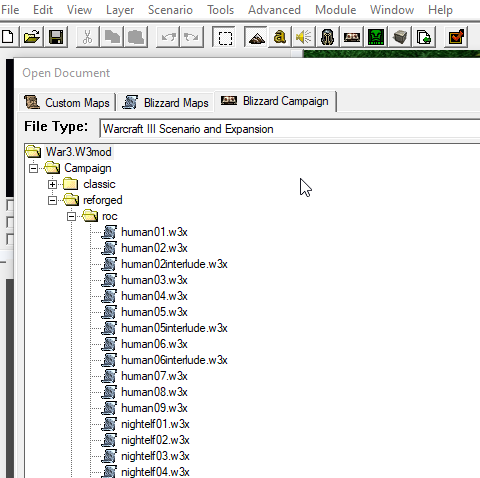480x478 pixels.
Task: Switch to the Blizzard Maps tab
Action: tap(166, 102)
